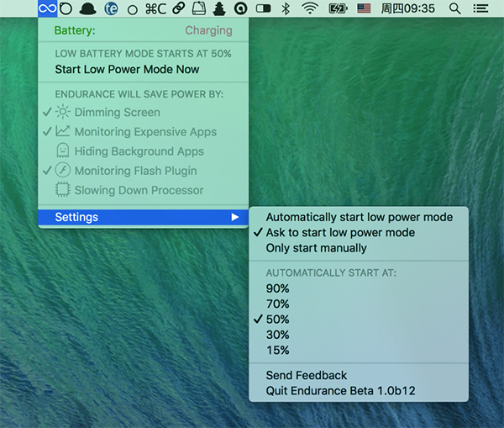504x428 pixels.
Task: Click Send Feedback
Action: click(x=306, y=375)
